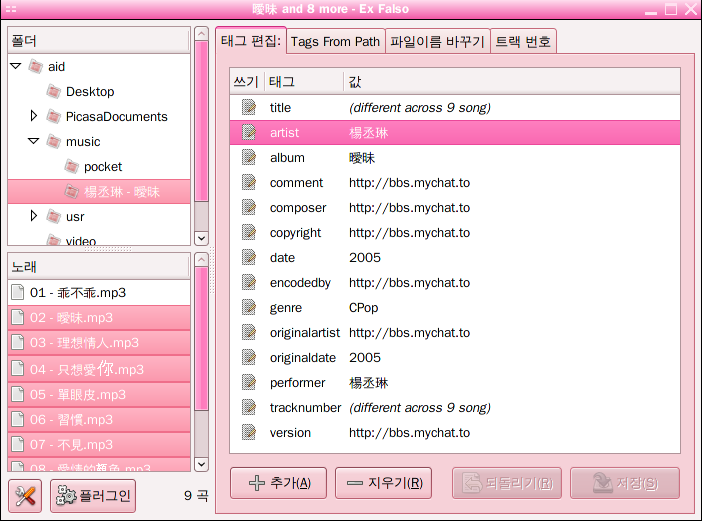
Task: Toggle write icon for title tag
Action: (x=248, y=107)
